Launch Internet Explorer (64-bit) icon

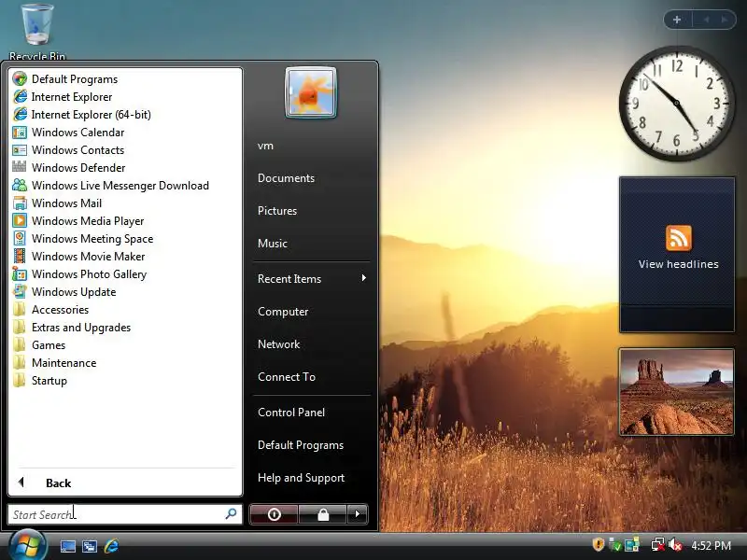pyautogui.click(x=20, y=114)
